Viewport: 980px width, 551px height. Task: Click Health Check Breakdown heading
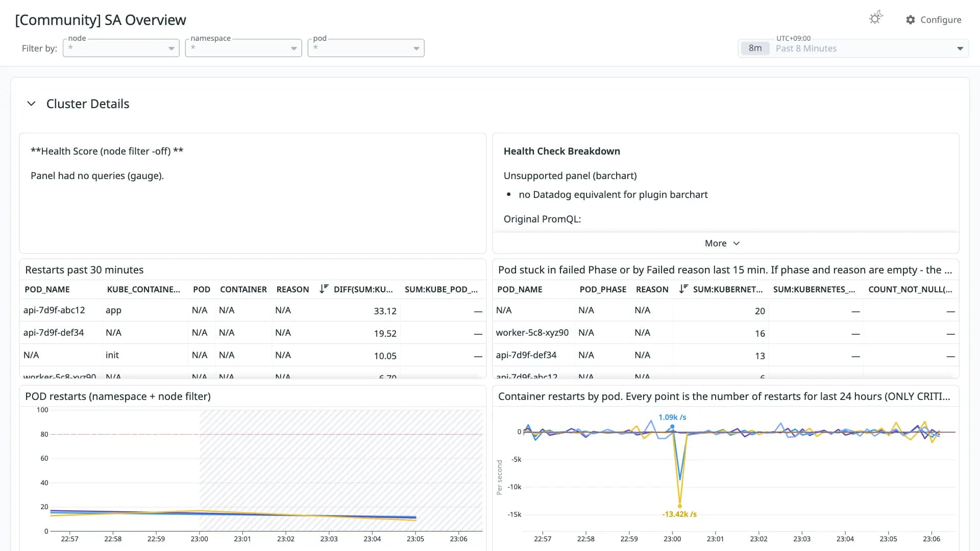pyautogui.click(x=562, y=151)
